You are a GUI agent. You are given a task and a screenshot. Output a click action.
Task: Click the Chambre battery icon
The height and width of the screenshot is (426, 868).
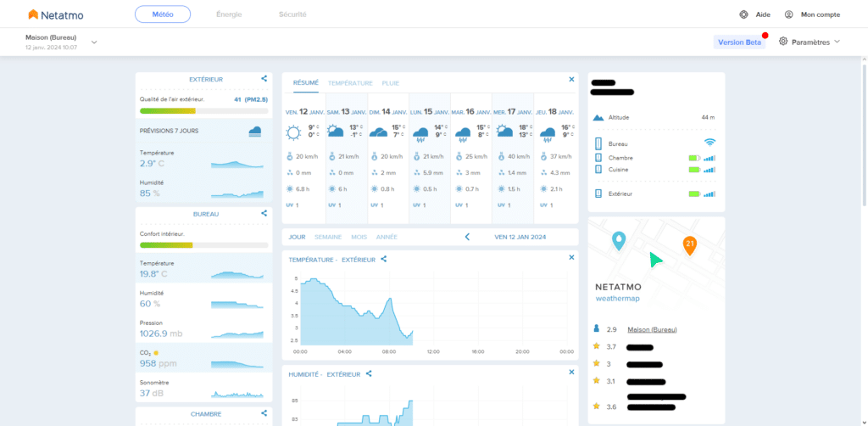coord(694,158)
